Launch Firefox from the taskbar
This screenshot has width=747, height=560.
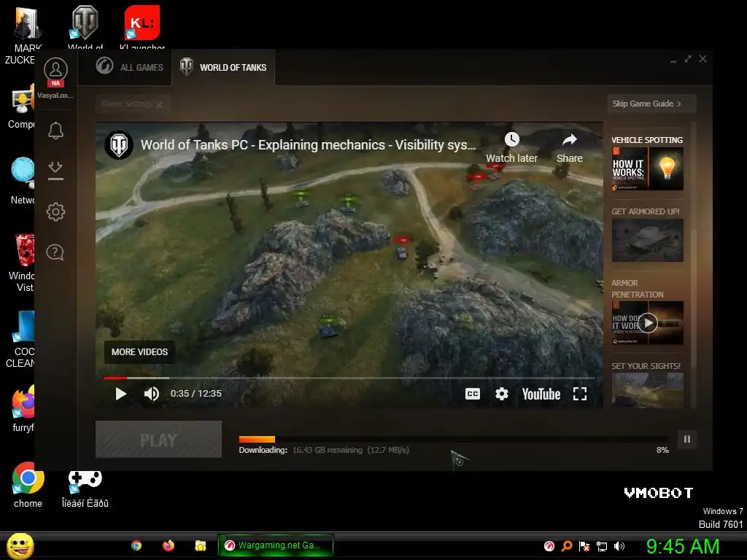(x=169, y=545)
